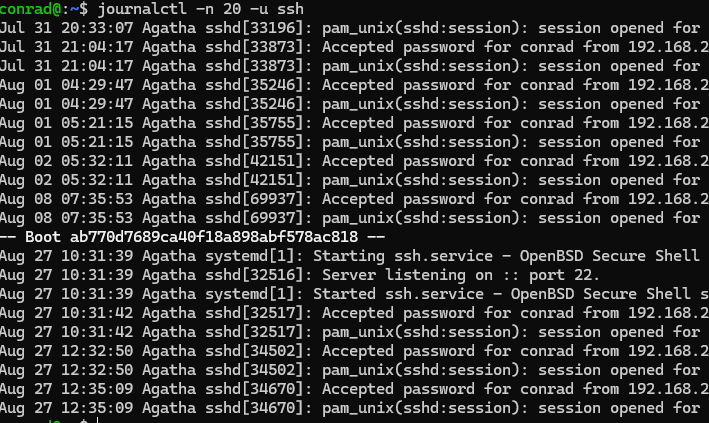This screenshot has height=423, width=709.
Task: Click the conrad@ shell prompt at top
Action: pyautogui.click(x=36, y=9)
